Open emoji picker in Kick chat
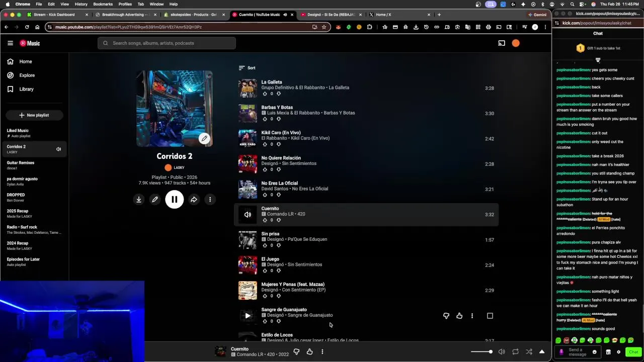This screenshot has width=644, height=362. (x=594, y=352)
